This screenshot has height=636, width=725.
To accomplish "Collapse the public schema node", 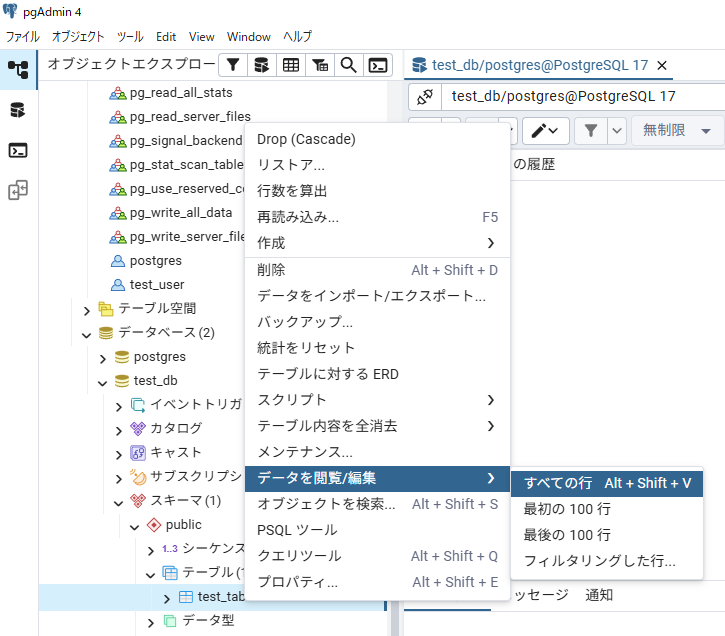I will (135, 527).
